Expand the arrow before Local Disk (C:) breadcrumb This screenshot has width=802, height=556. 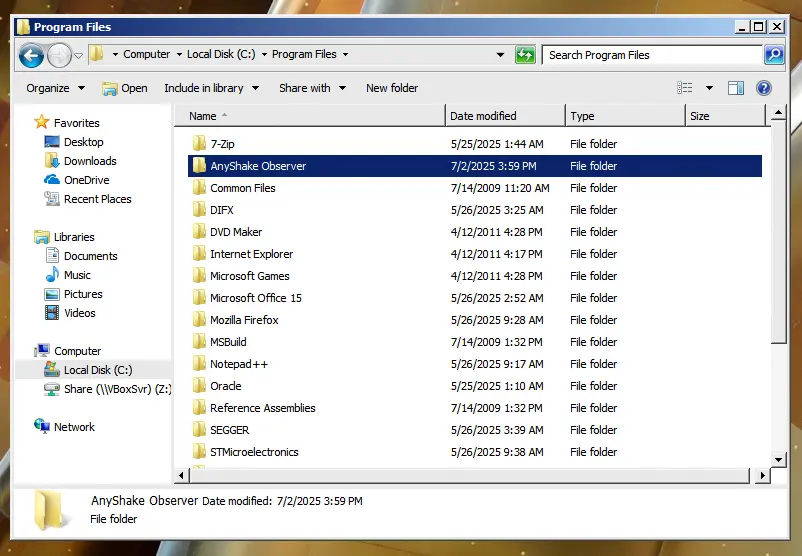tap(179, 54)
